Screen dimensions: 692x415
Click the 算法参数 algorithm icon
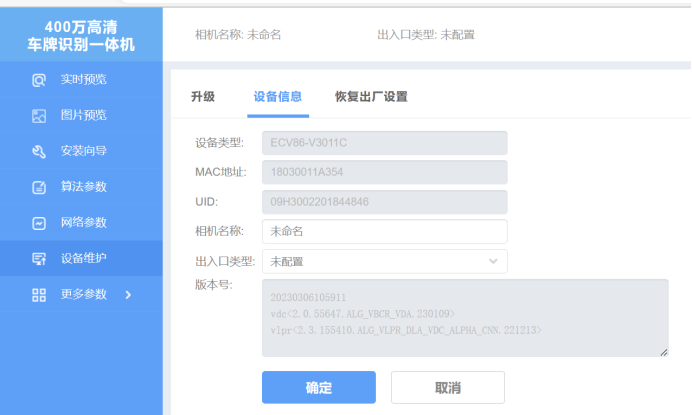pos(39,187)
